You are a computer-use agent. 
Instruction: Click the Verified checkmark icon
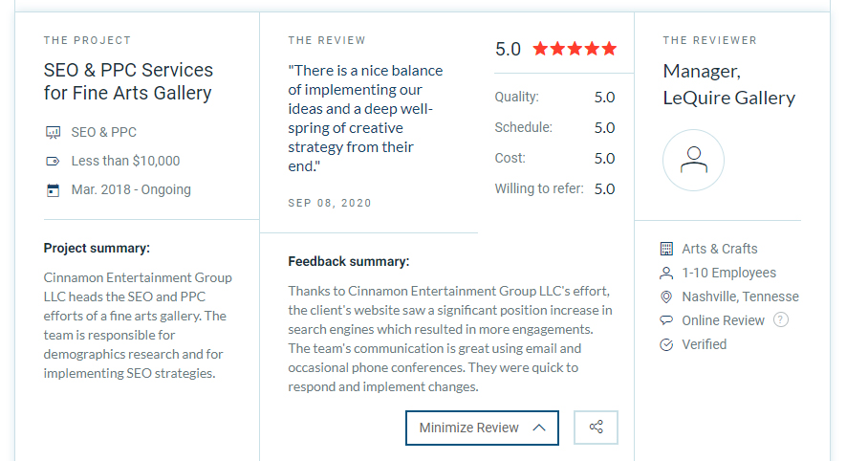click(666, 344)
